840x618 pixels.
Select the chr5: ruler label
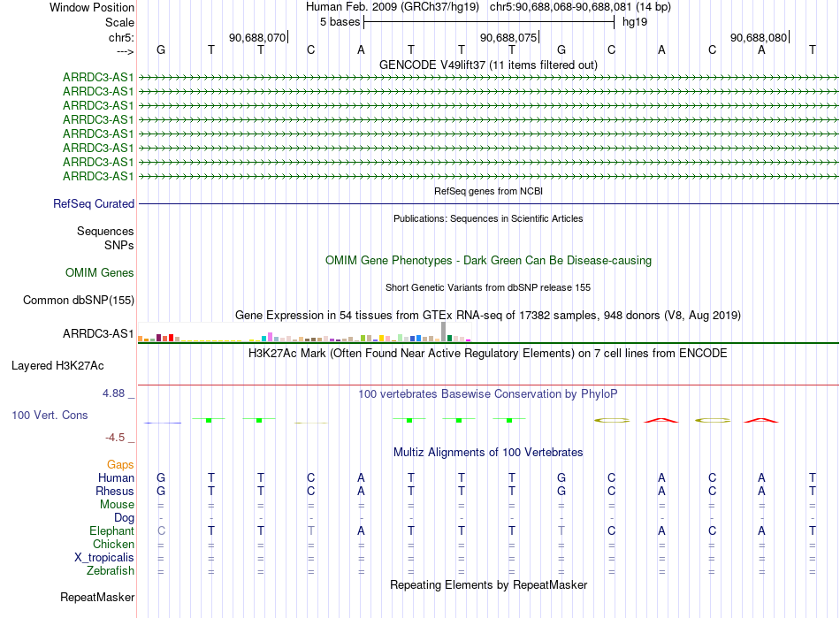[x=121, y=37]
